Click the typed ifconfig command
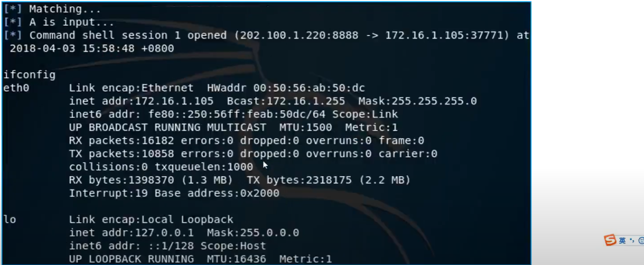Image resolution: width=644 pixels, height=265 pixels. [29, 75]
